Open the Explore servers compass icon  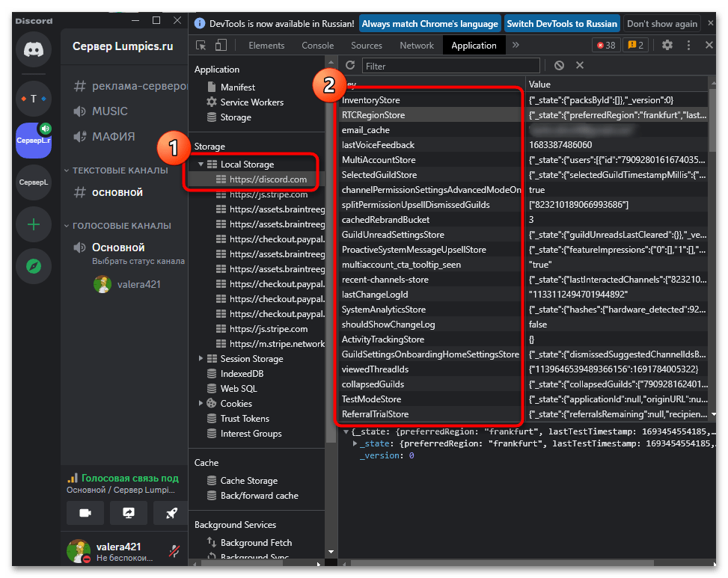pyautogui.click(x=33, y=265)
